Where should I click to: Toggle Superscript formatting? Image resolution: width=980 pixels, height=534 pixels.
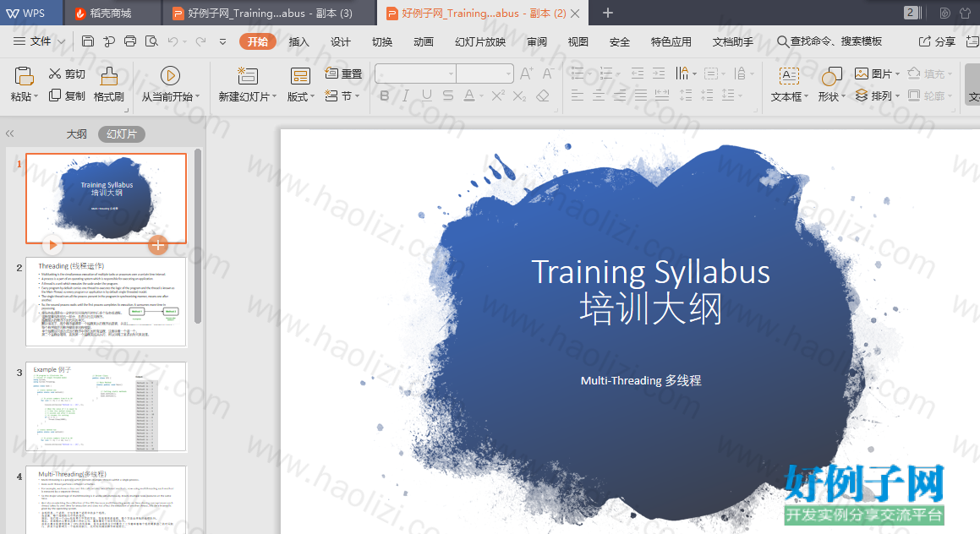(x=498, y=95)
